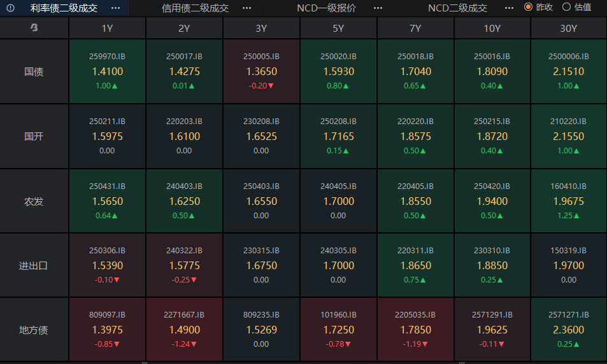Open bond 220311.IB cell at 1.8650

[x=415, y=266]
